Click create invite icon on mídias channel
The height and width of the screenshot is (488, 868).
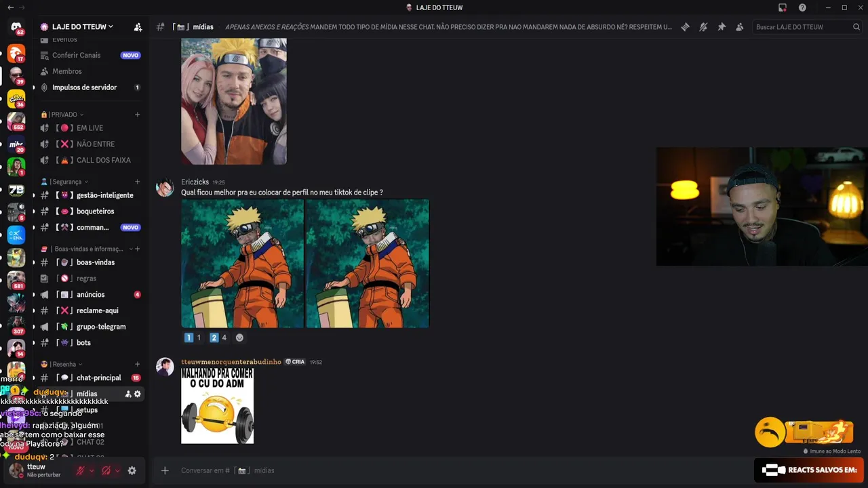(x=128, y=394)
